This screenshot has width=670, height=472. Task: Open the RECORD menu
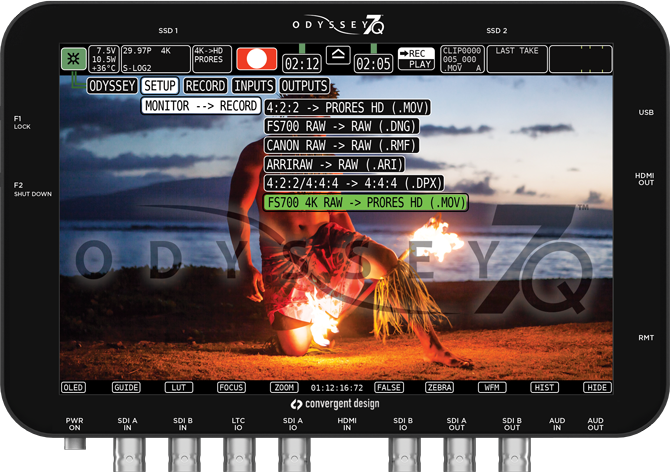tap(205, 86)
